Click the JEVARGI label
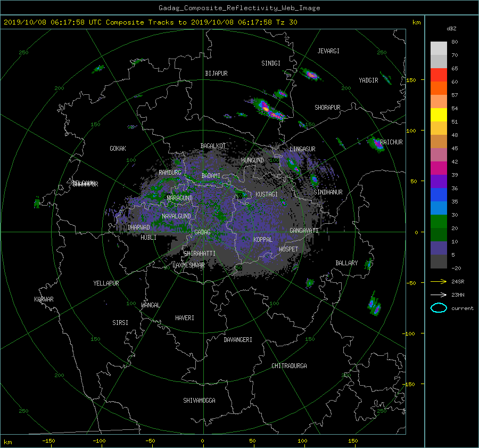The image size is (479, 448). [x=328, y=51]
